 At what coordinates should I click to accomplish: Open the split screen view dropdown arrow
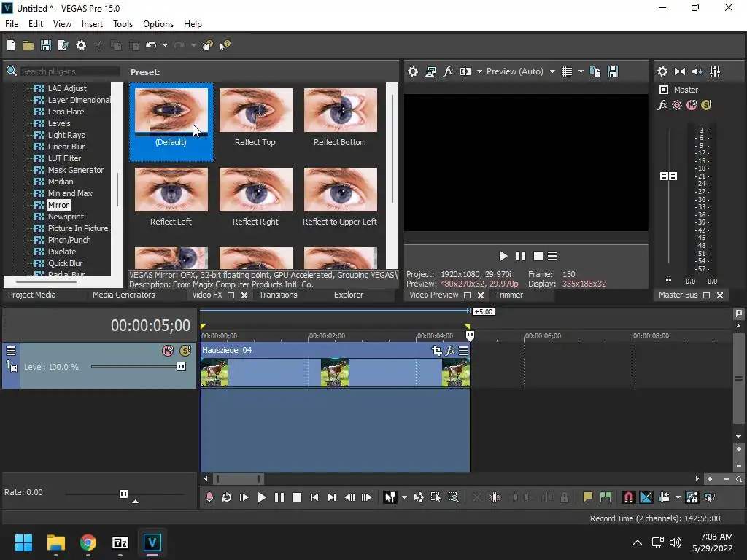479,71
